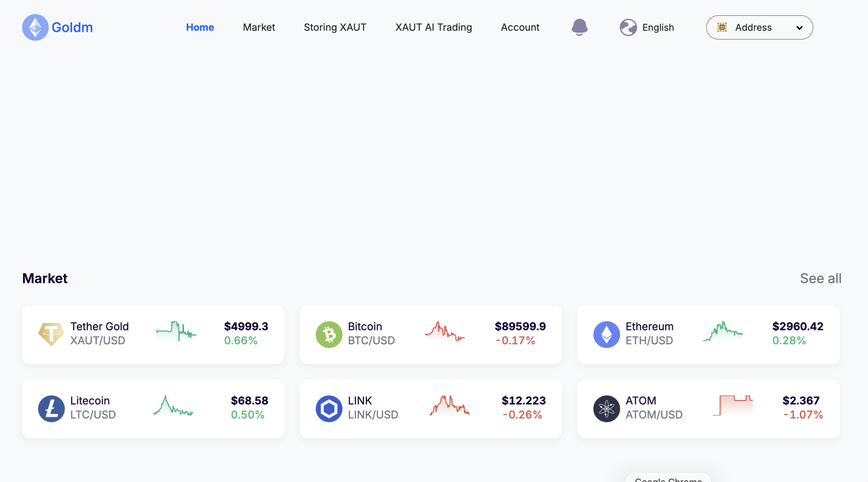Open notifications via the bell icon
The width and height of the screenshot is (868, 482).
[x=580, y=27]
